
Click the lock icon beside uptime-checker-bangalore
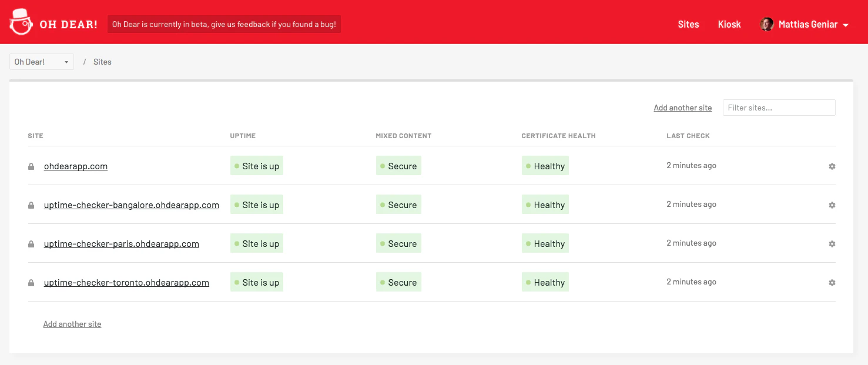point(31,205)
